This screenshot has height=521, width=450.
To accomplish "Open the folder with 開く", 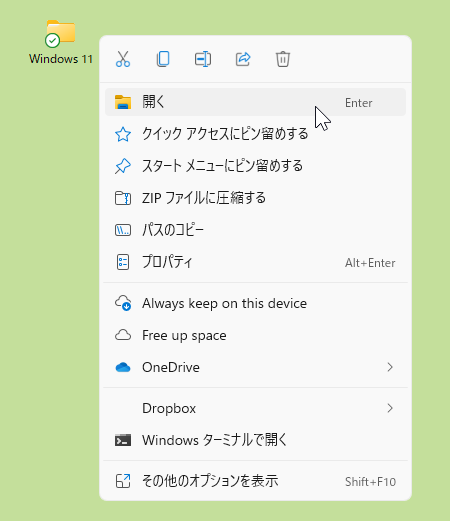I will [x=255, y=102].
